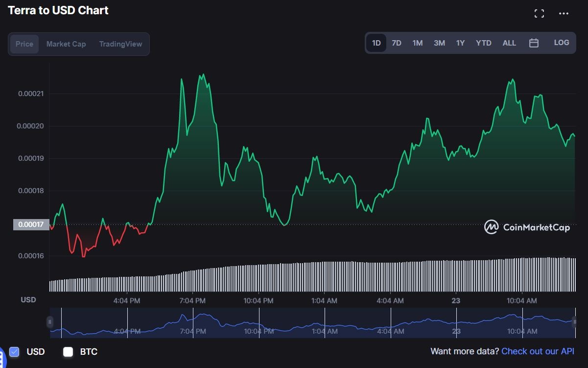This screenshot has width=588, height=368.
Task: Open the calendar date range picker
Action: pyautogui.click(x=534, y=43)
